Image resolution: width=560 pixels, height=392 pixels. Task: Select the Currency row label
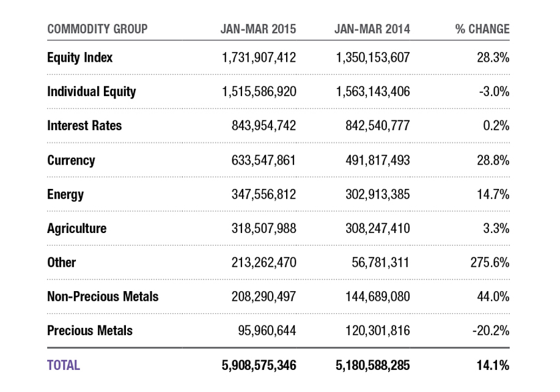coord(71,160)
